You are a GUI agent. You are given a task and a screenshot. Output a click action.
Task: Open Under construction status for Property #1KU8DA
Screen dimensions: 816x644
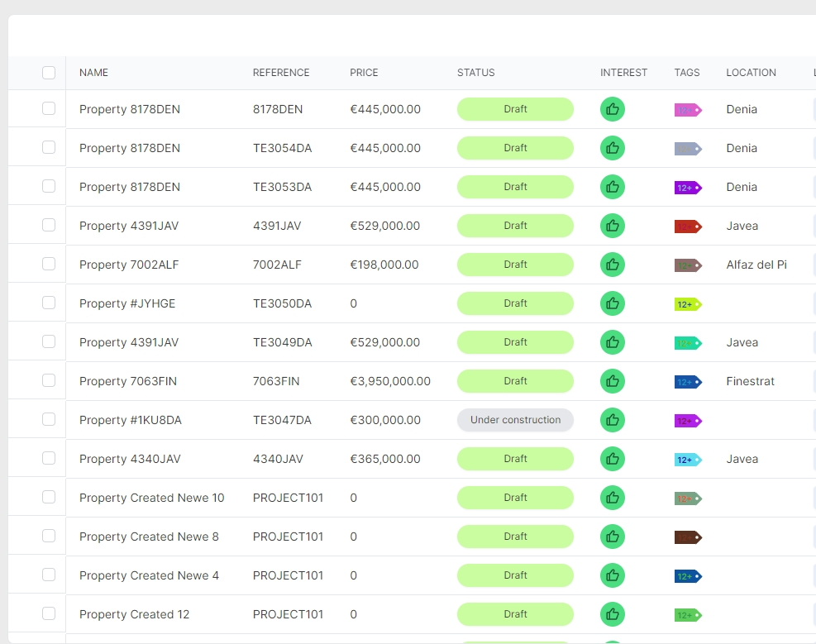click(515, 420)
